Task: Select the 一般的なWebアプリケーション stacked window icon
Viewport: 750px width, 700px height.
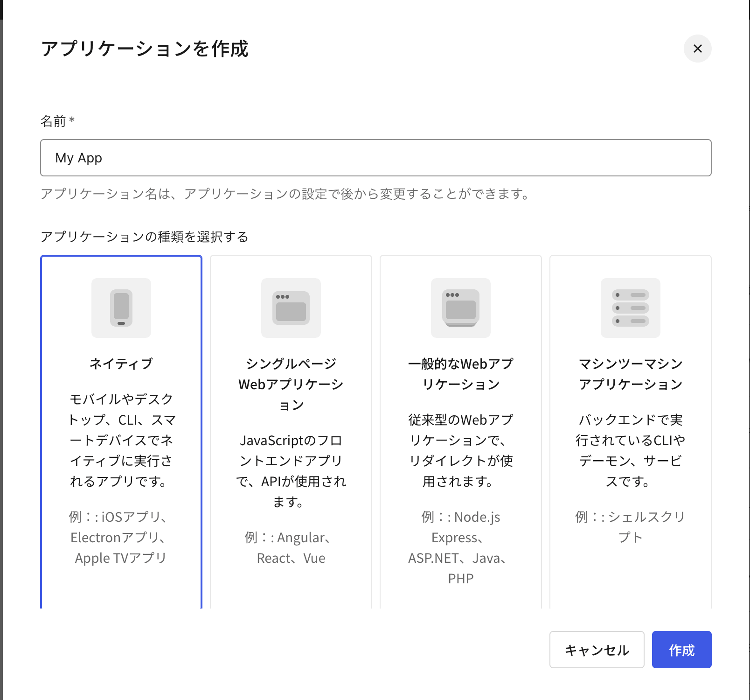Action: pyautogui.click(x=461, y=308)
